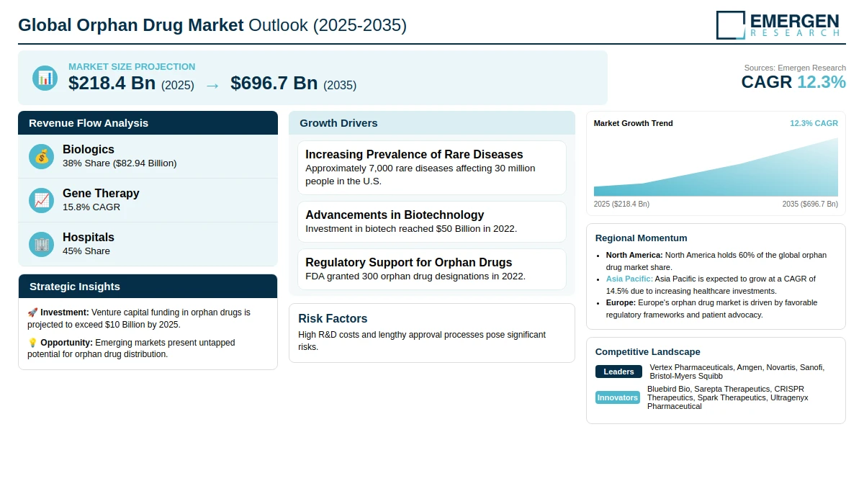Click the Innovators badge
Image resolution: width=864 pixels, height=504 pixels.
618,397
